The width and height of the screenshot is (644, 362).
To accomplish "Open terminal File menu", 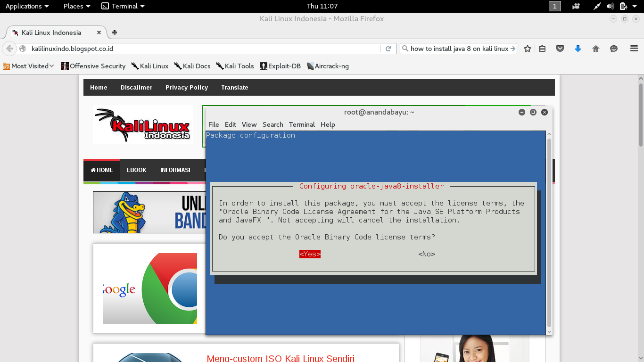I will [214, 124].
